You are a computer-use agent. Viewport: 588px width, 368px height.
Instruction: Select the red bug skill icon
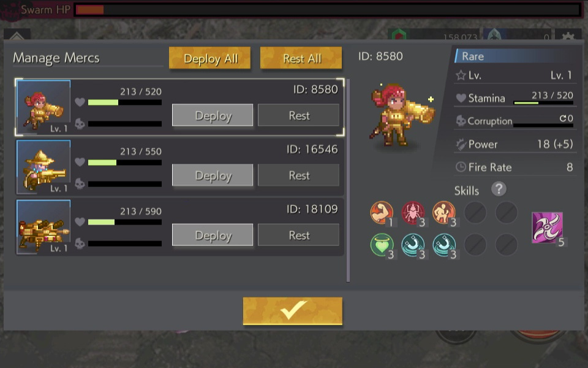[413, 213]
